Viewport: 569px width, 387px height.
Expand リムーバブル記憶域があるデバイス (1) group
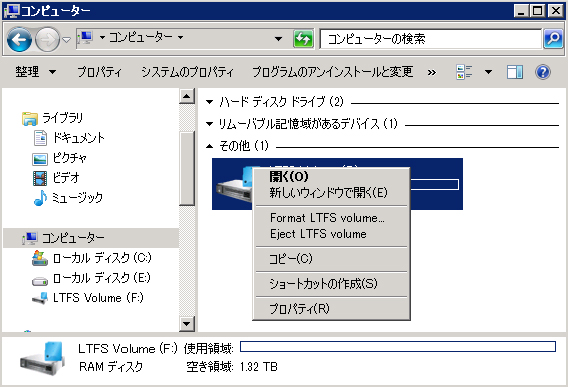click(209, 124)
